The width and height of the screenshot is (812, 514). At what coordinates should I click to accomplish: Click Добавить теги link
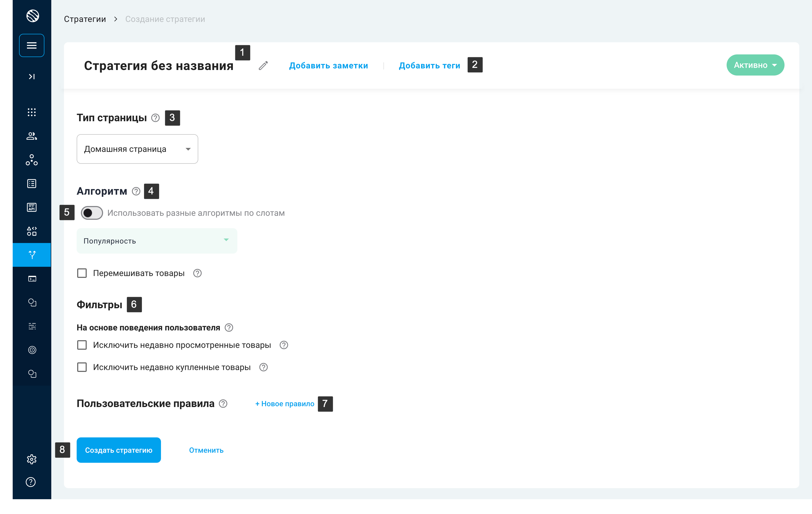[429, 66]
